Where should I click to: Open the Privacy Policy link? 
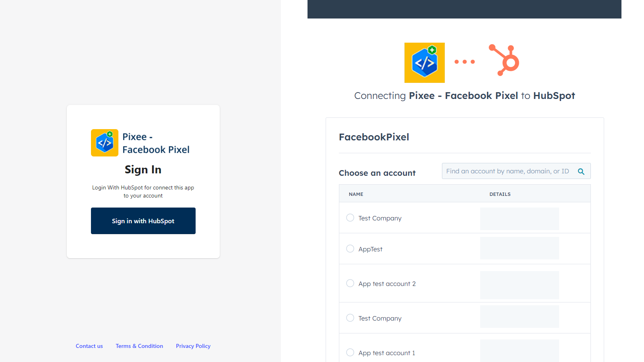tap(193, 346)
